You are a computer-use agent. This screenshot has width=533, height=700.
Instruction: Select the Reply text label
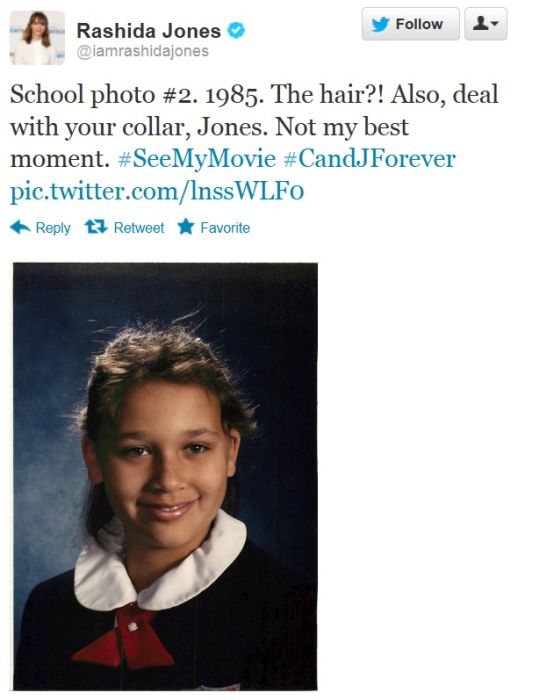pyautogui.click(x=53, y=228)
